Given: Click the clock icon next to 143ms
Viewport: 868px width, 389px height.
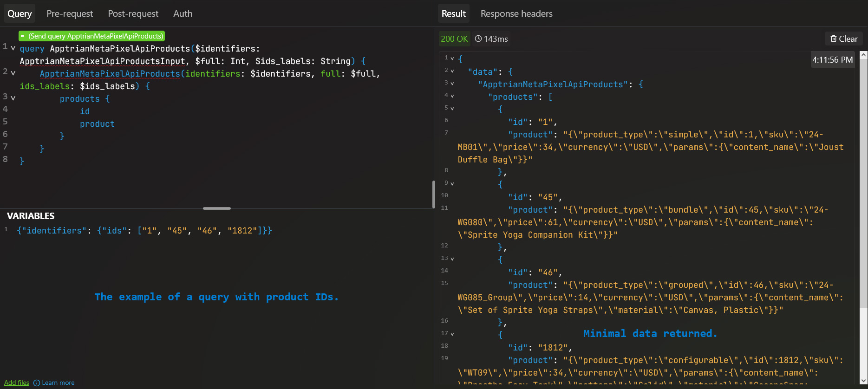Looking at the screenshot, I should [x=478, y=39].
